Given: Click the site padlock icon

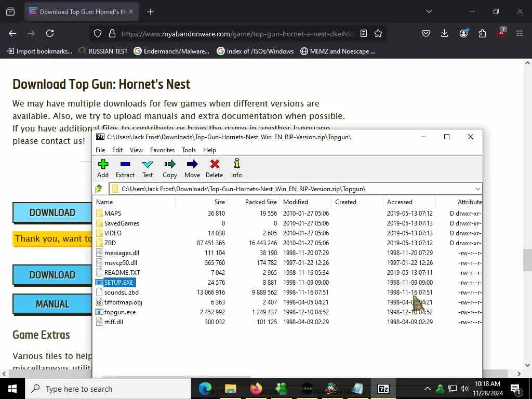Looking at the screenshot, I should pos(112,33).
